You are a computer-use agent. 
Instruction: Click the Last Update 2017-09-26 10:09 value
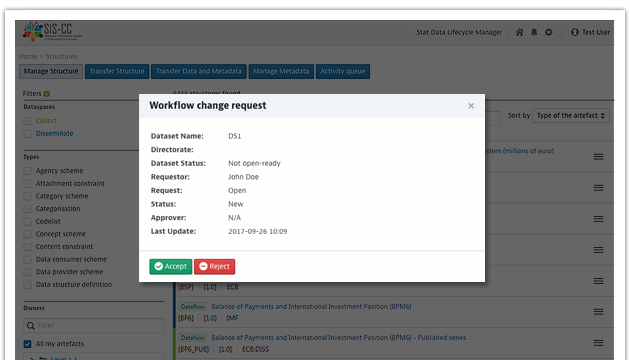pyautogui.click(x=258, y=231)
